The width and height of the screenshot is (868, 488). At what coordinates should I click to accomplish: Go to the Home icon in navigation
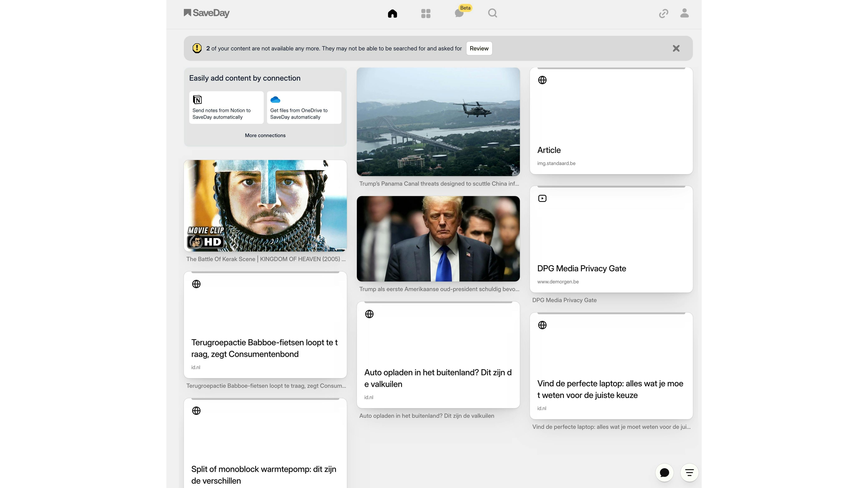pos(392,14)
